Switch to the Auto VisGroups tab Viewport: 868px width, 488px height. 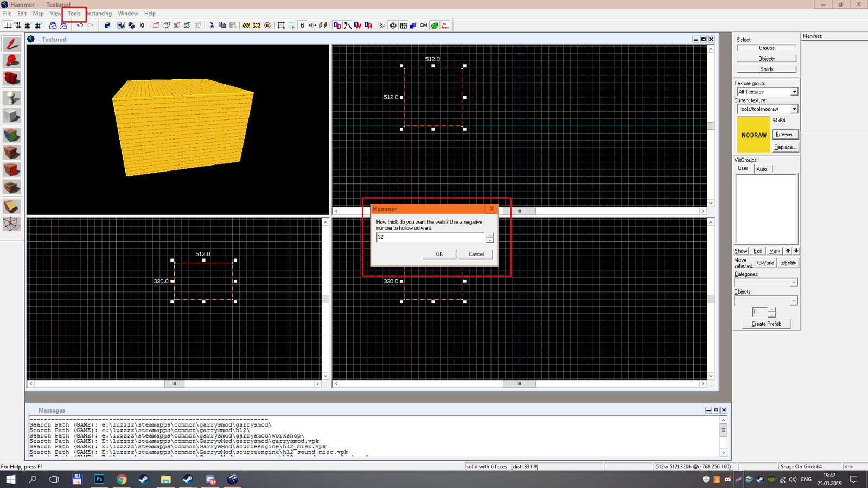[762, 169]
